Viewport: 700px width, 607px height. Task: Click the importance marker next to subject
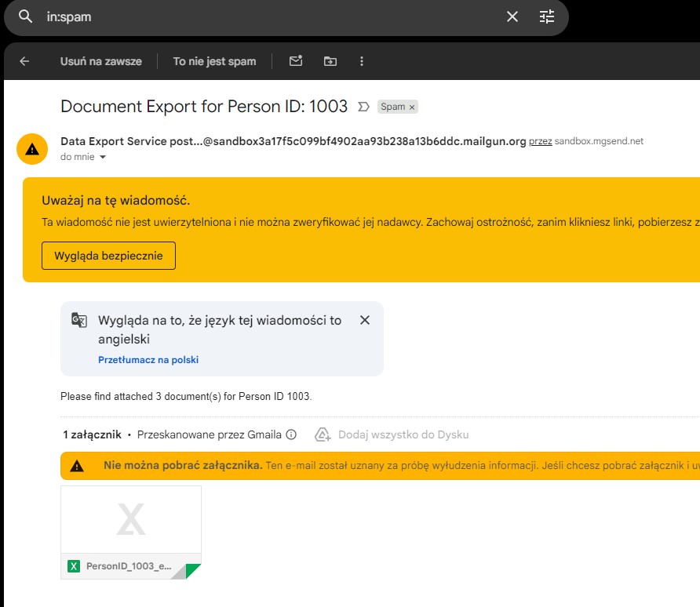pos(363,107)
